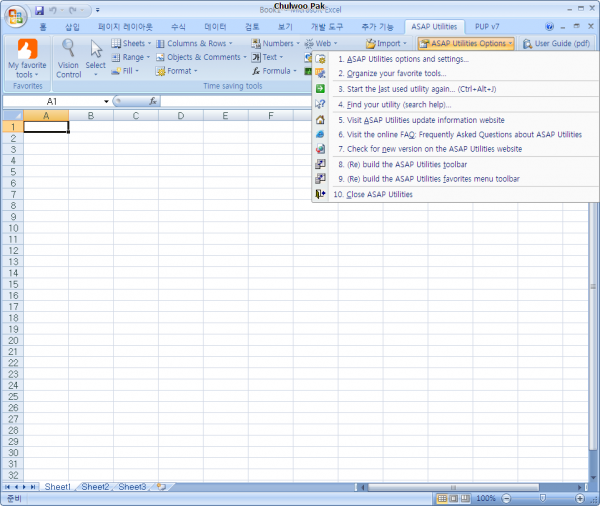Open the Format dropdown menu
The height and width of the screenshot is (506, 600).
[x=177, y=71]
